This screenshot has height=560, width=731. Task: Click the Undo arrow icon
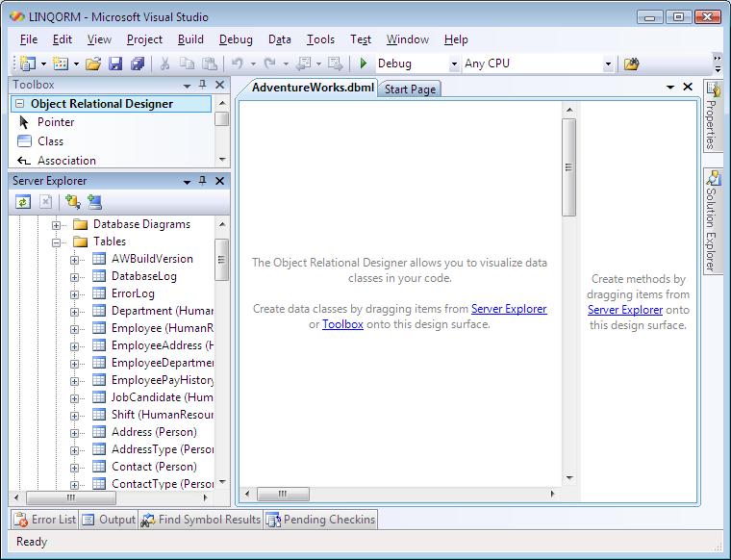click(238, 64)
